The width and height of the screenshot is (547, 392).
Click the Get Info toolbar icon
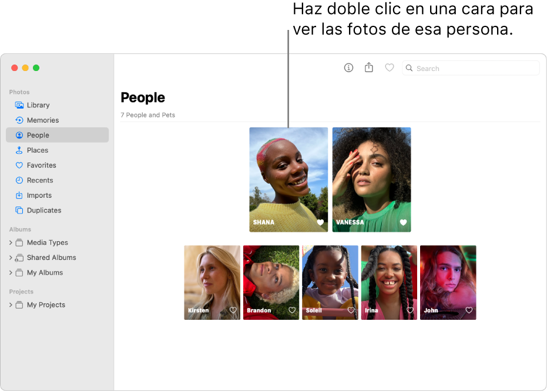coord(348,67)
